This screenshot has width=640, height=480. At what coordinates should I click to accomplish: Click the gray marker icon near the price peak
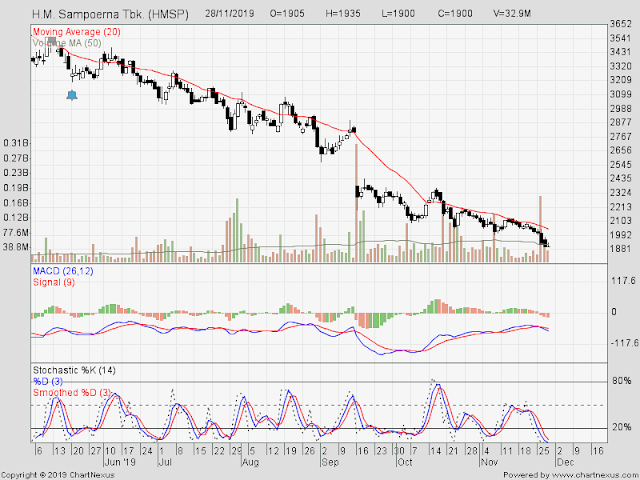coord(51,40)
